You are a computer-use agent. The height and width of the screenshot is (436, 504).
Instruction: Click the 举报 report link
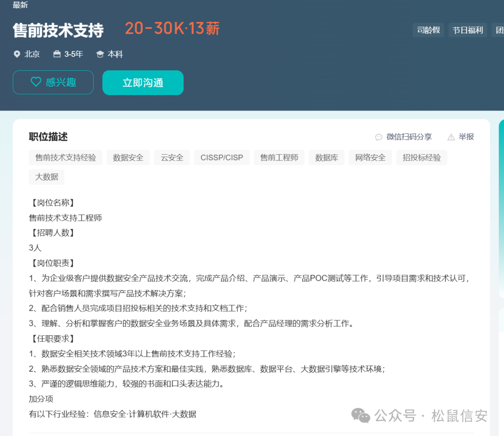click(x=466, y=137)
